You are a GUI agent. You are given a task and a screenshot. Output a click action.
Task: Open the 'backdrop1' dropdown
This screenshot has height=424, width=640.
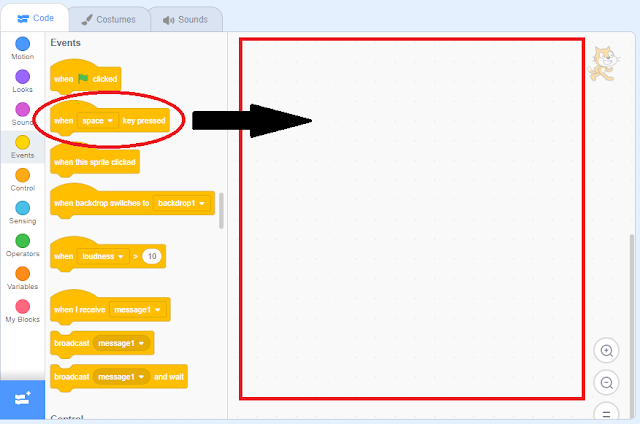pyautogui.click(x=181, y=203)
